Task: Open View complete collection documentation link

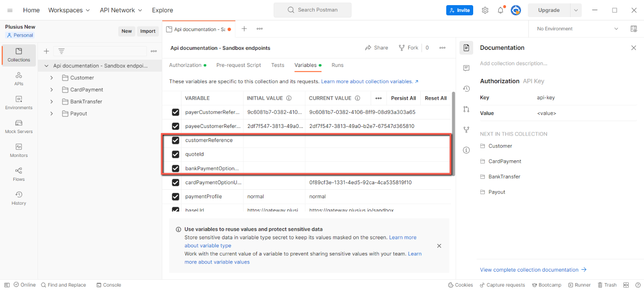Action: [x=533, y=270]
